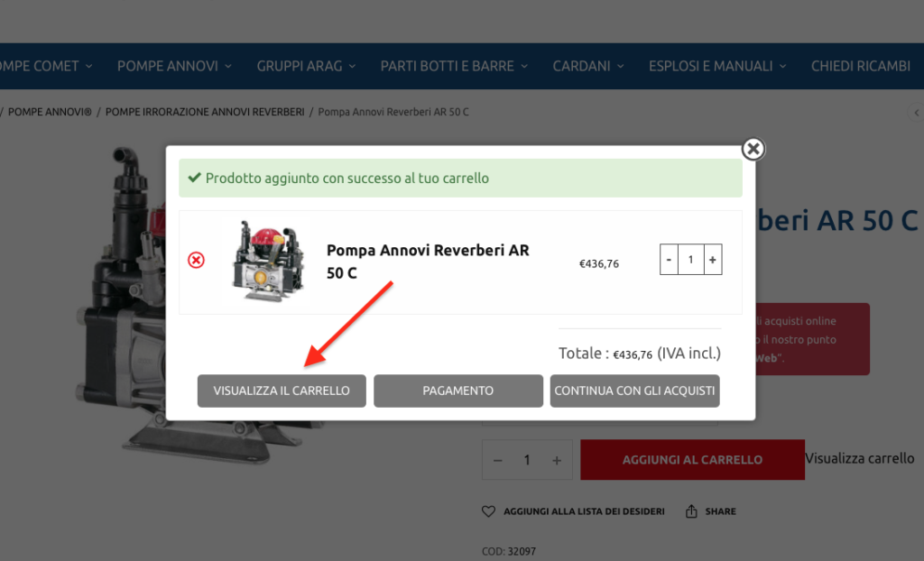
Task: Proceed with the Pagamento button
Action: pyautogui.click(x=457, y=391)
